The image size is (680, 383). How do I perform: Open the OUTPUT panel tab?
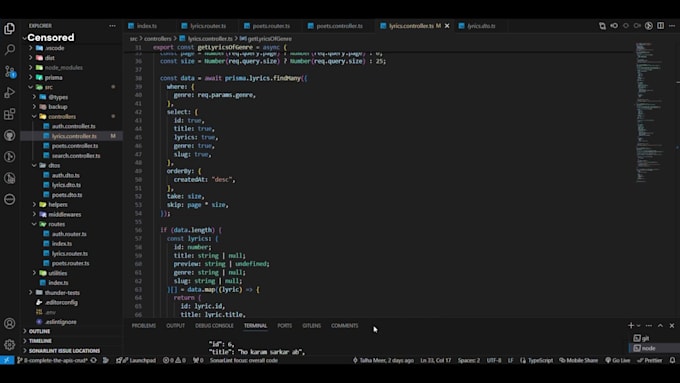coord(175,325)
